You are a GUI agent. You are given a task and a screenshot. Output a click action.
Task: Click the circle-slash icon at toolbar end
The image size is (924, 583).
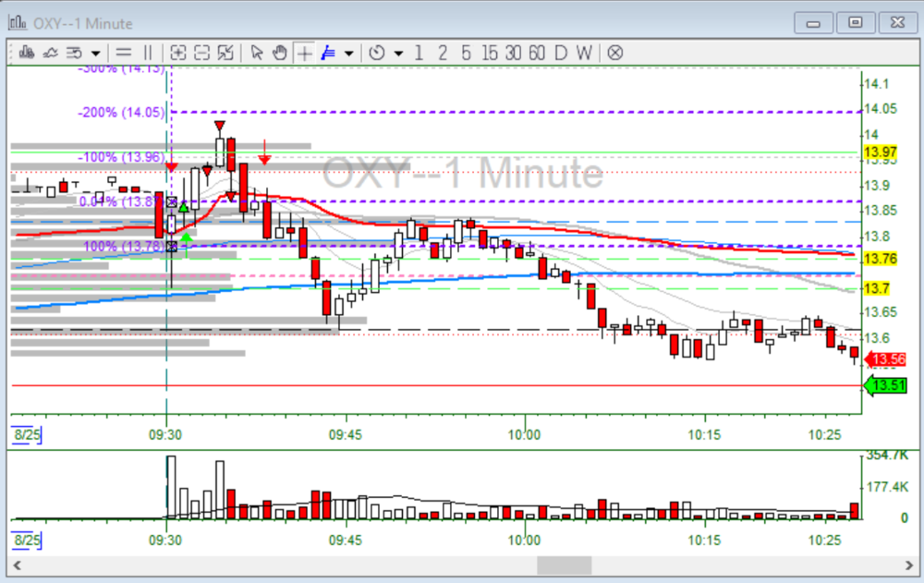coord(615,53)
